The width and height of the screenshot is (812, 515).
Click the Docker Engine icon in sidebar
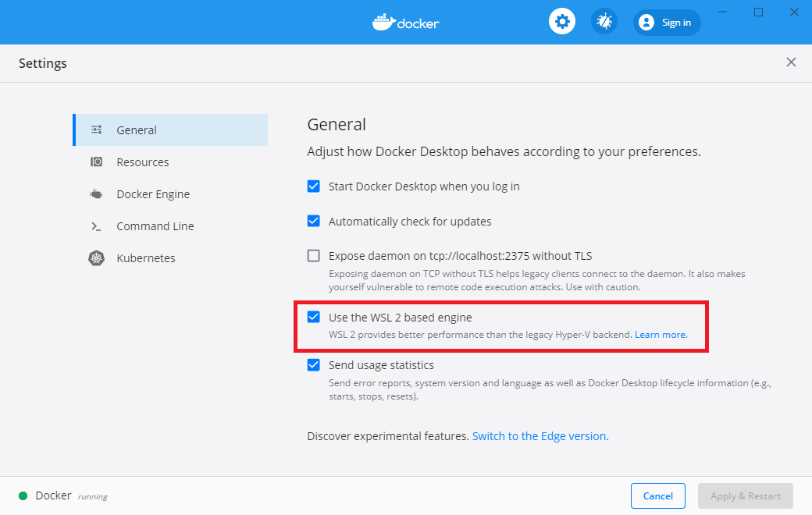coord(96,194)
